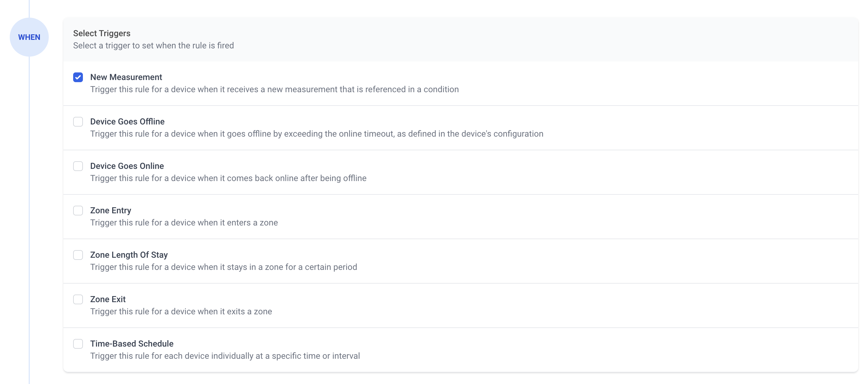Click the Select Triggers heading
Image resolution: width=868 pixels, height=384 pixels.
[x=102, y=33]
